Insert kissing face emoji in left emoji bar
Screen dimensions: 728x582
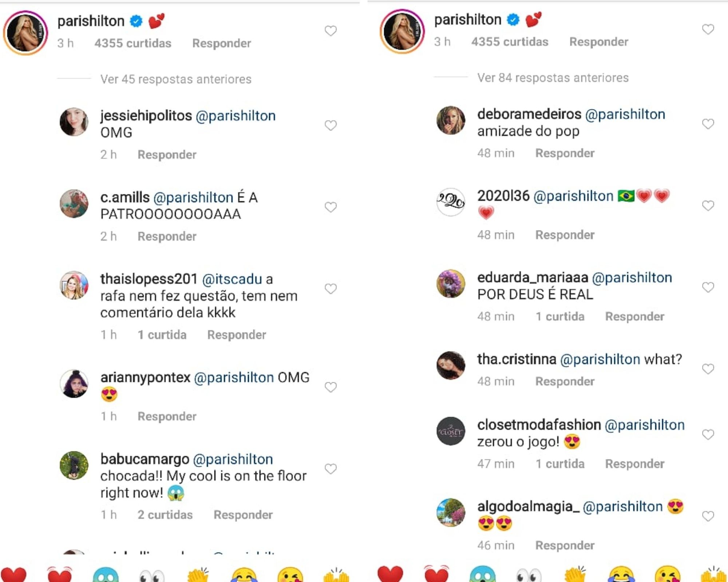click(x=290, y=575)
